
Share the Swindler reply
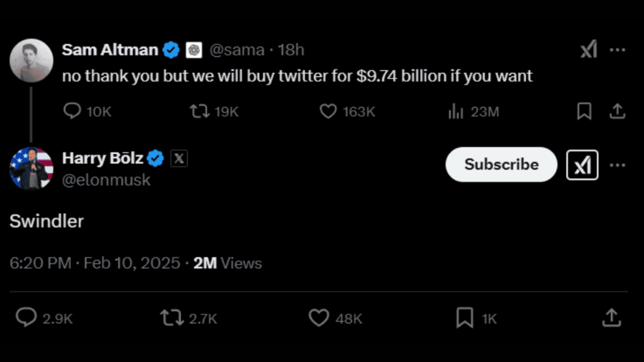coord(610,319)
